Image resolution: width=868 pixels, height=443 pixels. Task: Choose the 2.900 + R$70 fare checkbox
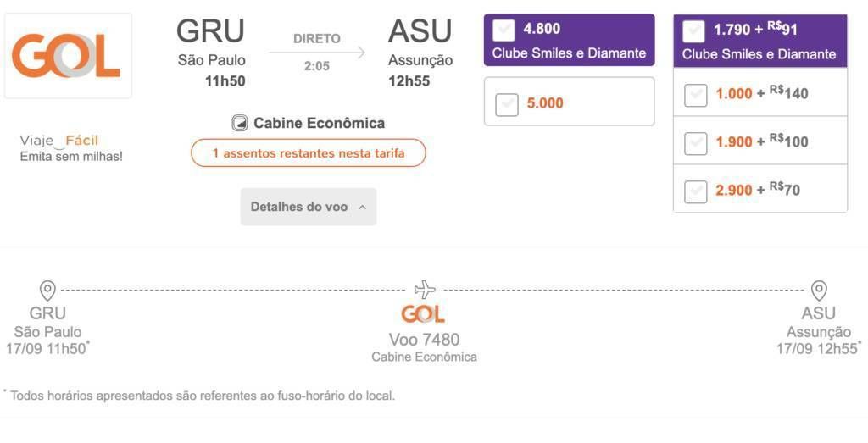click(x=696, y=192)
